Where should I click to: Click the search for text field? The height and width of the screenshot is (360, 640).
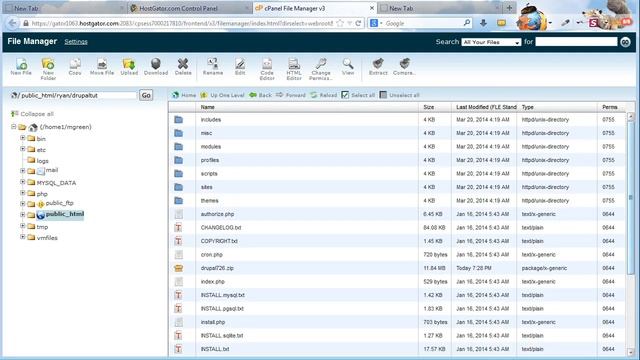tap(576, 42)
